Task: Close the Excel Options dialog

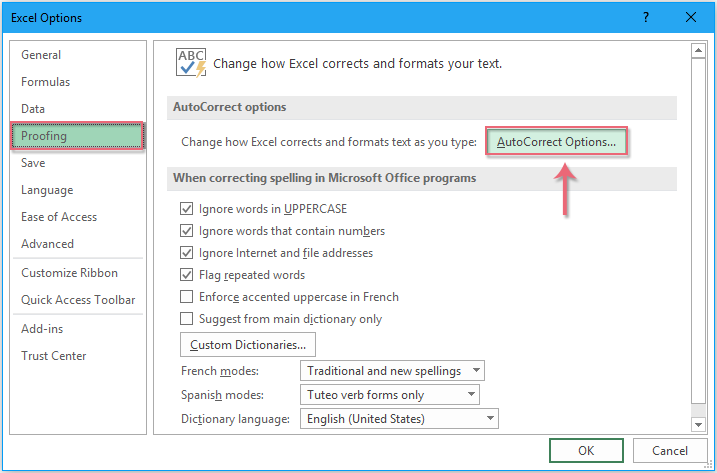Action: tap(691, 17)
